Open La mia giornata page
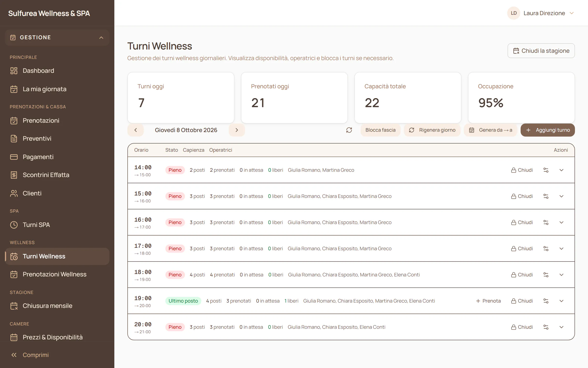The image size is (588, 368). pyautogui.click(x=57, y=89)
